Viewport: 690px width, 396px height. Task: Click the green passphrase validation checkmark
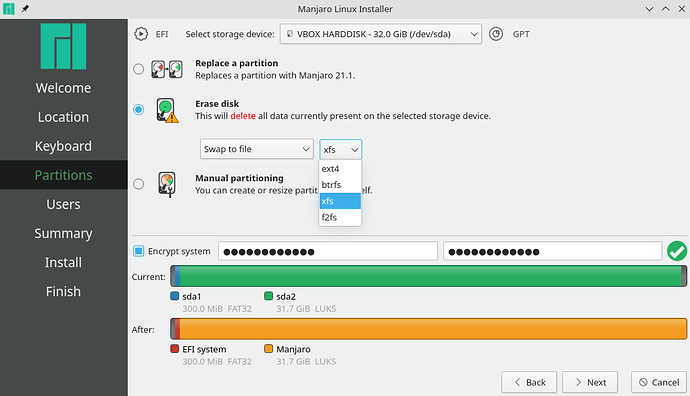coord(677,251)
